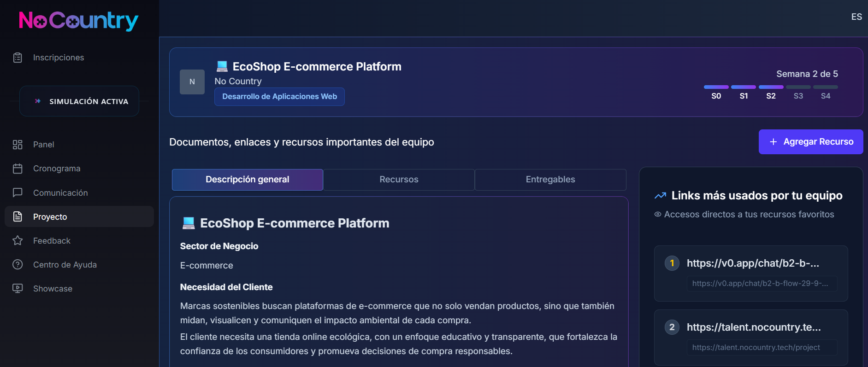Click the Inscripciones clipboard icon

pyautogui.click(x=18, y=58)
